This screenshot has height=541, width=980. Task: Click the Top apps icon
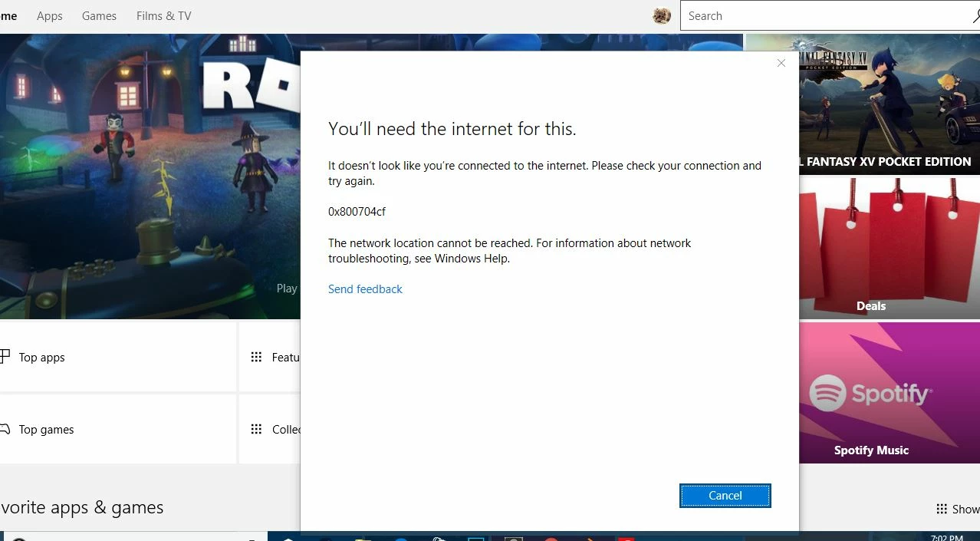point(5,357)
